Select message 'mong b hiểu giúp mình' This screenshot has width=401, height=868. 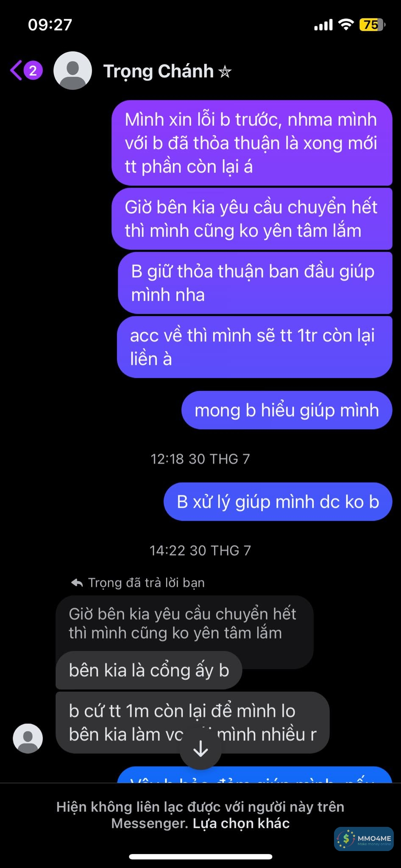pyautogui.click(x=287, y=410)
